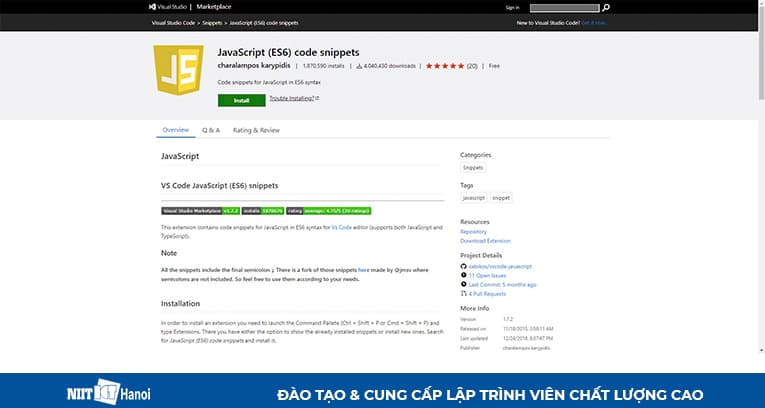This screenshot has height=408, width=765.
Task: Click the 'Installation' heading
Action: coord(181,304)
